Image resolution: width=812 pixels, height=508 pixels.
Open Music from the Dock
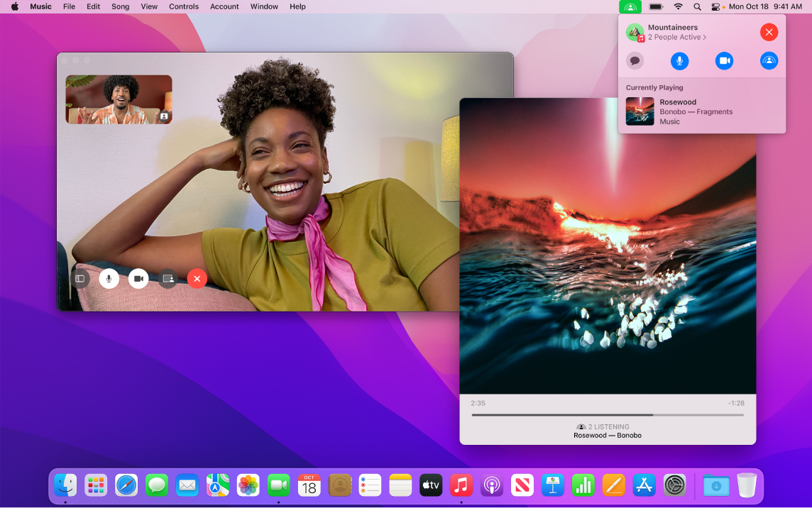(x=461, y=485)
